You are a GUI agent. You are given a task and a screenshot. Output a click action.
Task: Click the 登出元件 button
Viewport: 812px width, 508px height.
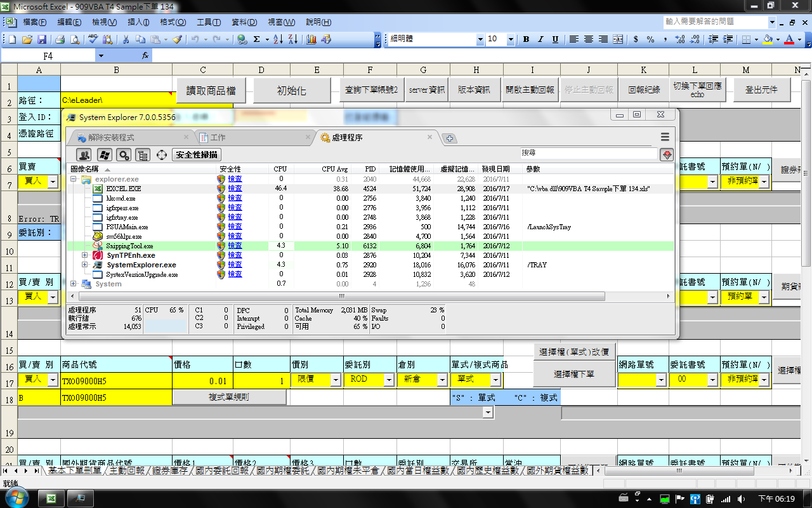pyautogui.click(x=761, y=90)
